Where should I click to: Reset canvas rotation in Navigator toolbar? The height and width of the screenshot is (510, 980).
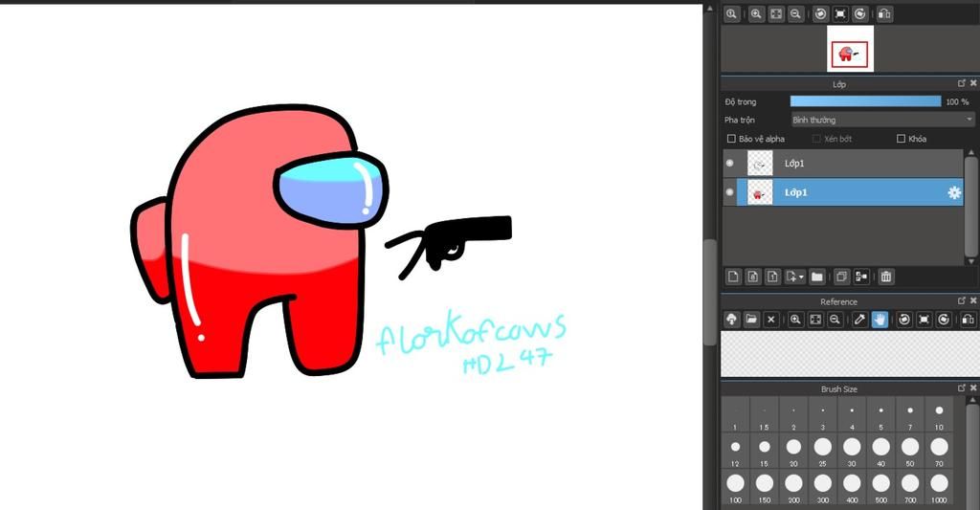pos(840,13)
